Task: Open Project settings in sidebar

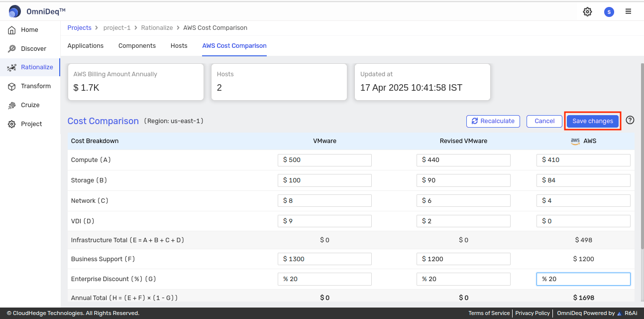Action: tap(31, 124)
